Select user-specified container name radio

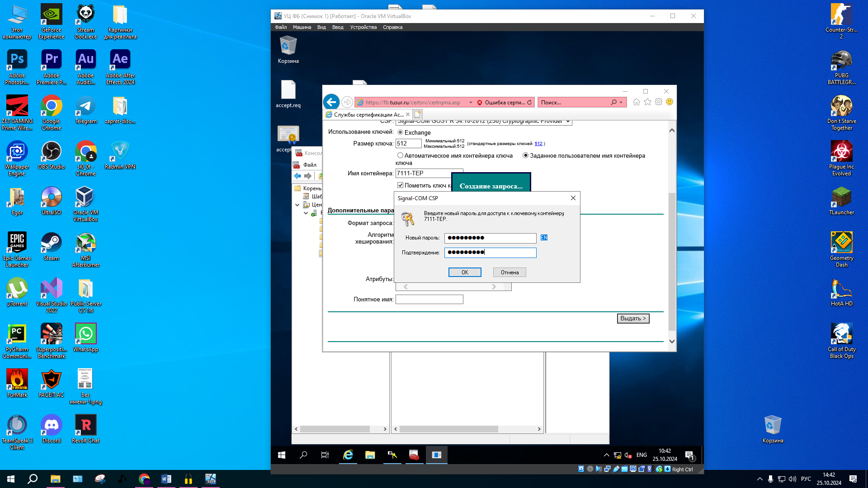[x=525, y=155]
